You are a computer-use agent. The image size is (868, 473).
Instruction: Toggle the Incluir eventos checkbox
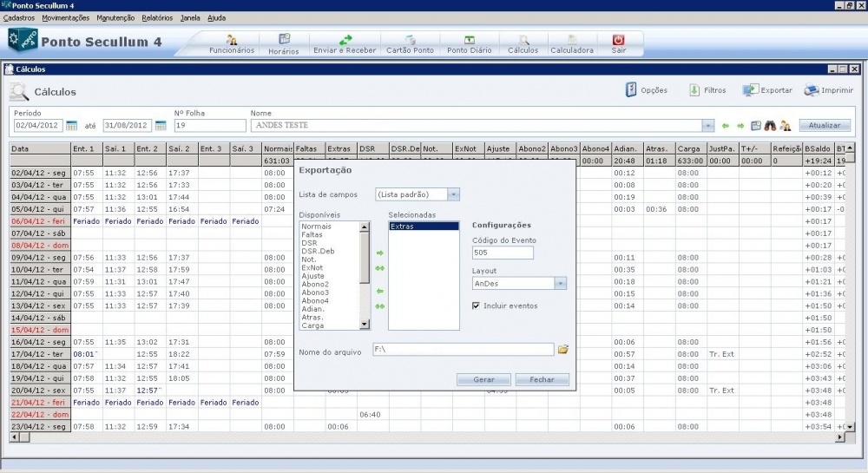(x=476, y=305)
